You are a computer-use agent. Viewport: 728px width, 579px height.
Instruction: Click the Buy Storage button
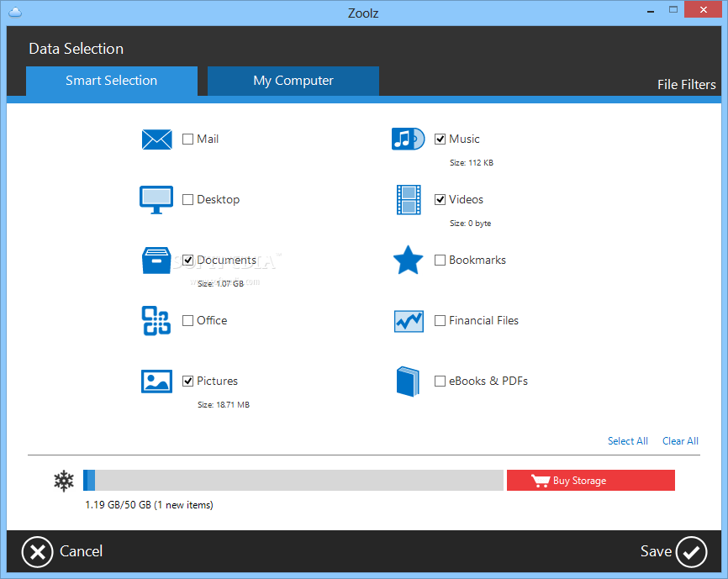pyautogui.click(x=591, y=481)
